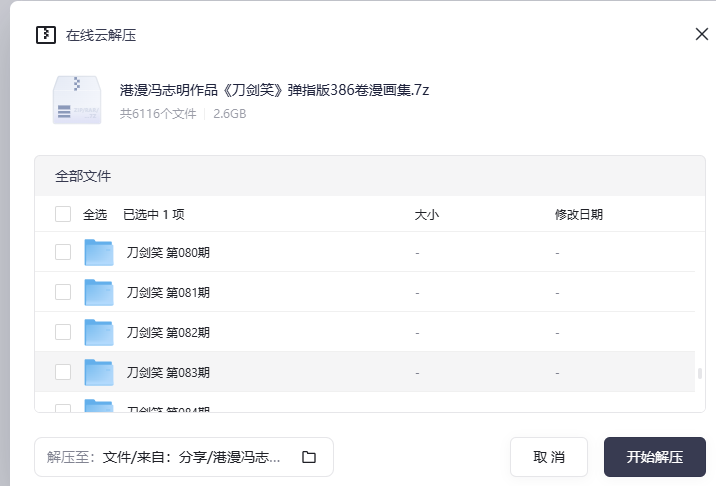Image resolution: width=716 pixels, height=486 pixels.
Task: Close the 在线云解压 dialog
Action: point(701,34)
